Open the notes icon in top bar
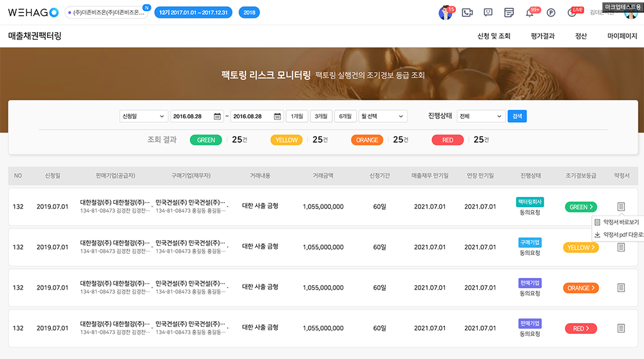The height and width of the screenshot is (359, 644). click(509, 12)
